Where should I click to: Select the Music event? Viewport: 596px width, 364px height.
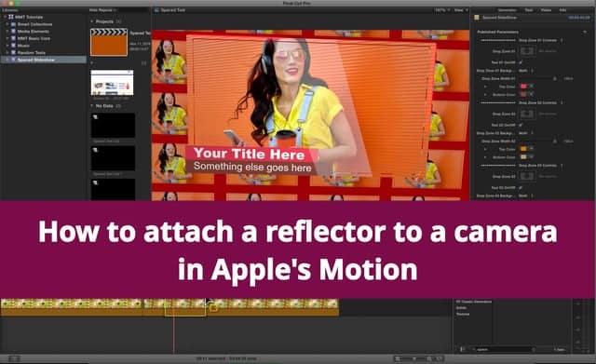tap(44, 46)
